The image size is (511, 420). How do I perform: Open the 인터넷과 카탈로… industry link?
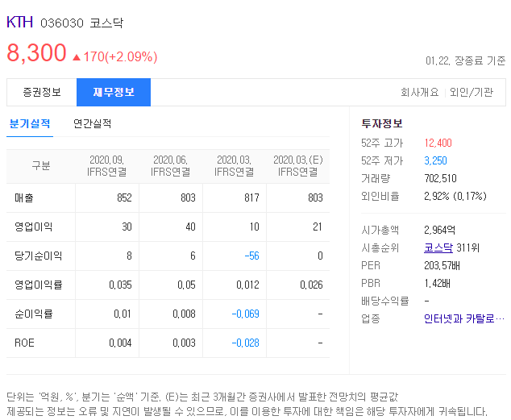(x=464, y=318)
